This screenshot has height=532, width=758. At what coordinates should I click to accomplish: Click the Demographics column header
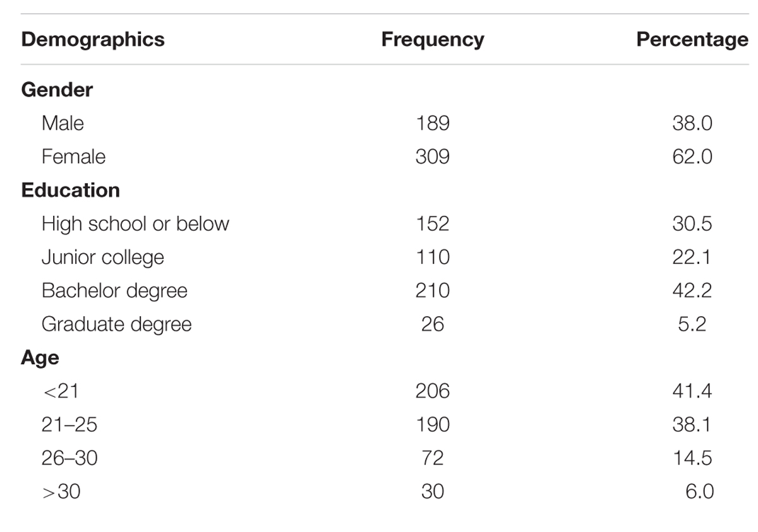93,40
